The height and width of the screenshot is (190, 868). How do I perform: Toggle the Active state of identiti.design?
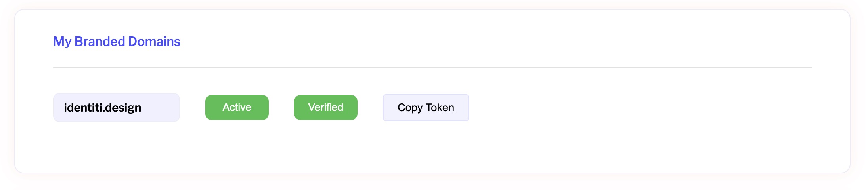pos(237,108)
